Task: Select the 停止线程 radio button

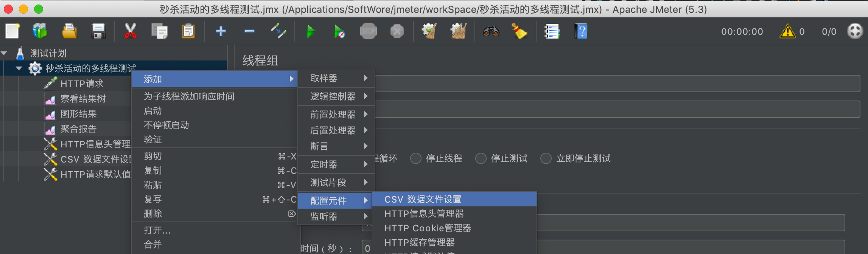Action: [x=416, y=158]
